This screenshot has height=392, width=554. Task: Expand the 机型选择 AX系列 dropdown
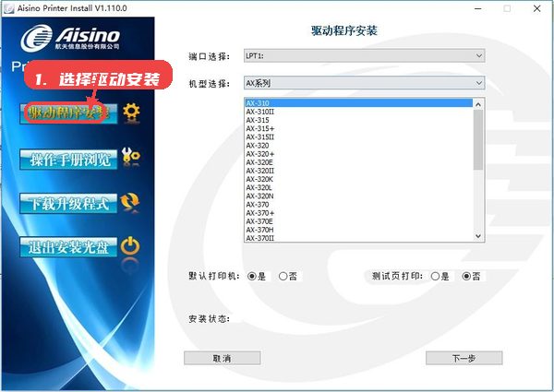[365, 83]
